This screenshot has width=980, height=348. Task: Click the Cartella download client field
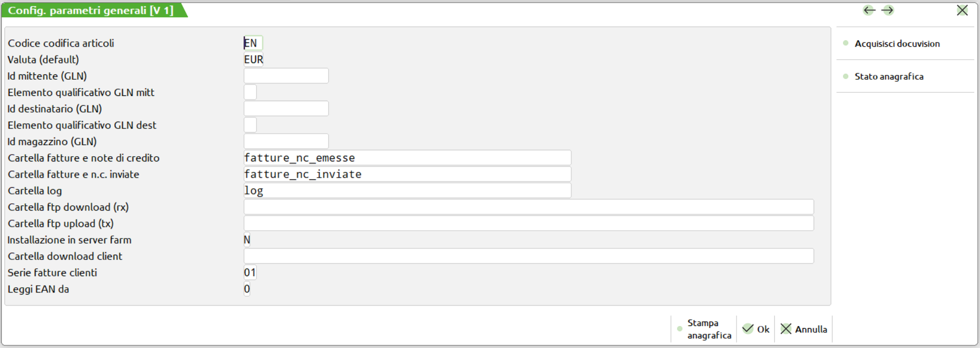[528, 256]
